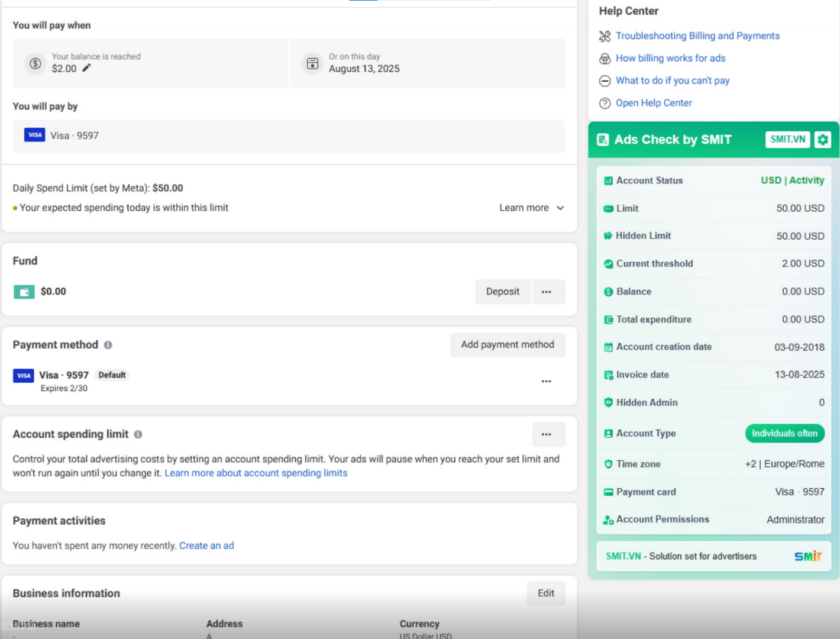Select the USD | Activity account status value

click(x=792, y=180)
